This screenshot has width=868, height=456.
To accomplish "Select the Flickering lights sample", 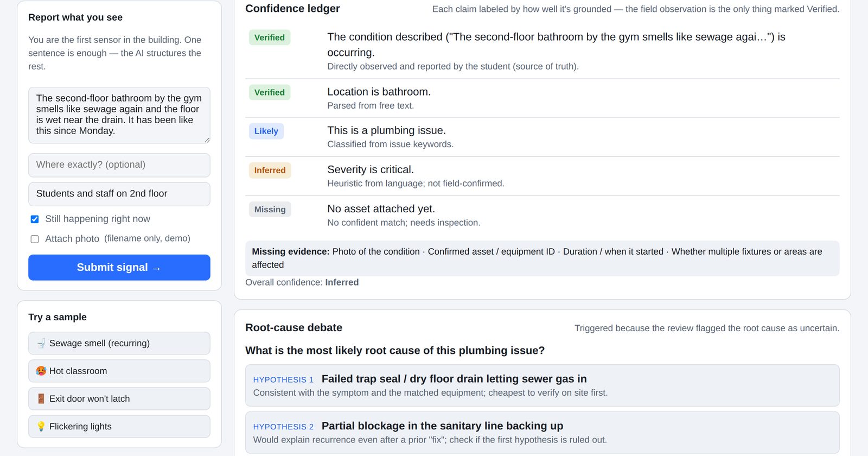I will click(119, 427).
